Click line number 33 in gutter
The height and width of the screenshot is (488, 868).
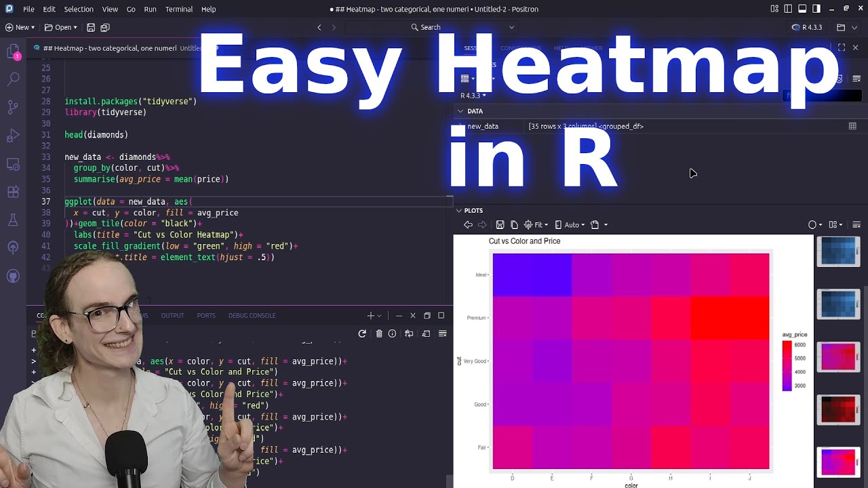point(46,157)
